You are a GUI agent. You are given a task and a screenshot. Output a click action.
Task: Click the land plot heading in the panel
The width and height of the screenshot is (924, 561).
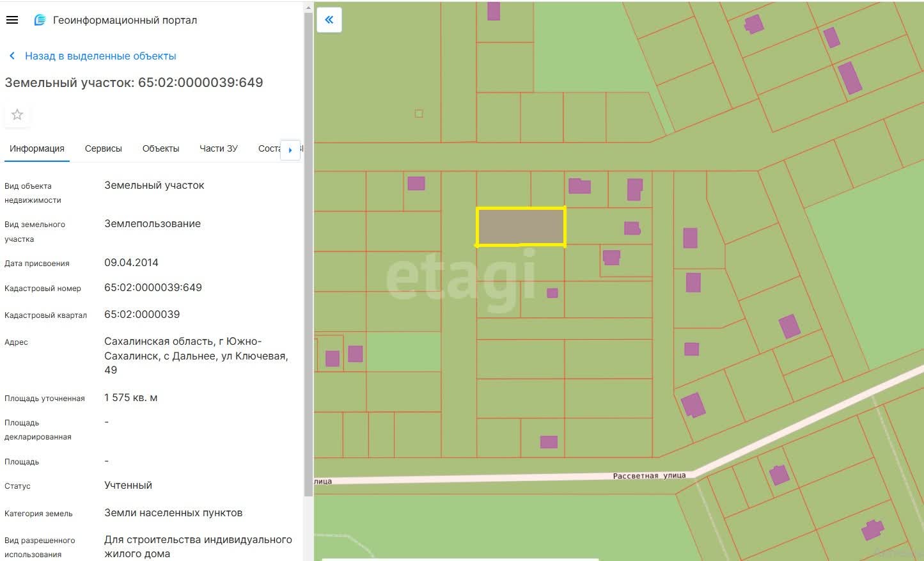click(x=134, y=83)
